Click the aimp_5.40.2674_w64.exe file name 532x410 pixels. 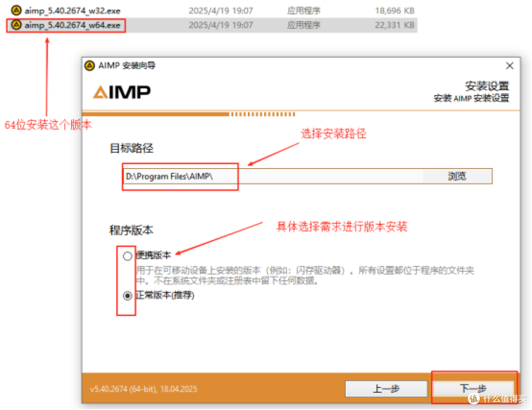(72, 25)
